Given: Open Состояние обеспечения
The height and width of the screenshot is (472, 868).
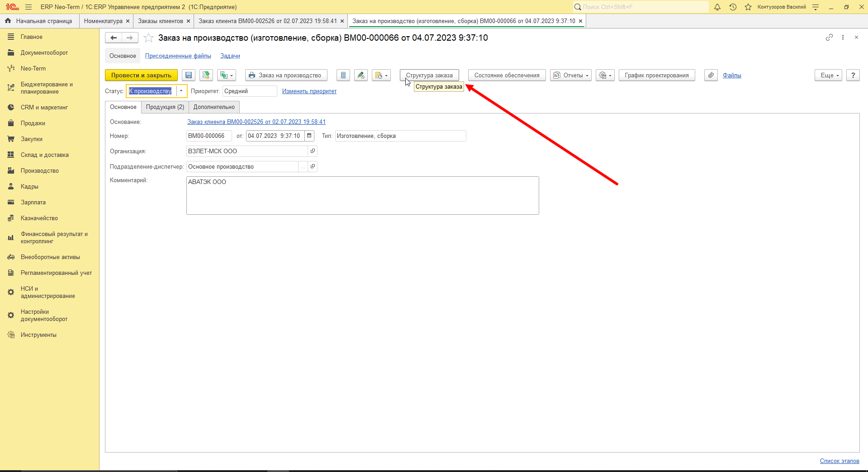Looking at the screenshot, I should [x=507, y=76].
